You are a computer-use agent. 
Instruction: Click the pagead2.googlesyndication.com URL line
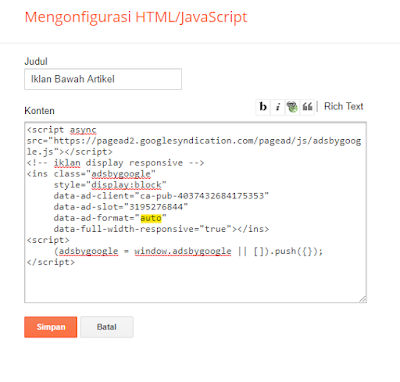(x=194, y=141)
